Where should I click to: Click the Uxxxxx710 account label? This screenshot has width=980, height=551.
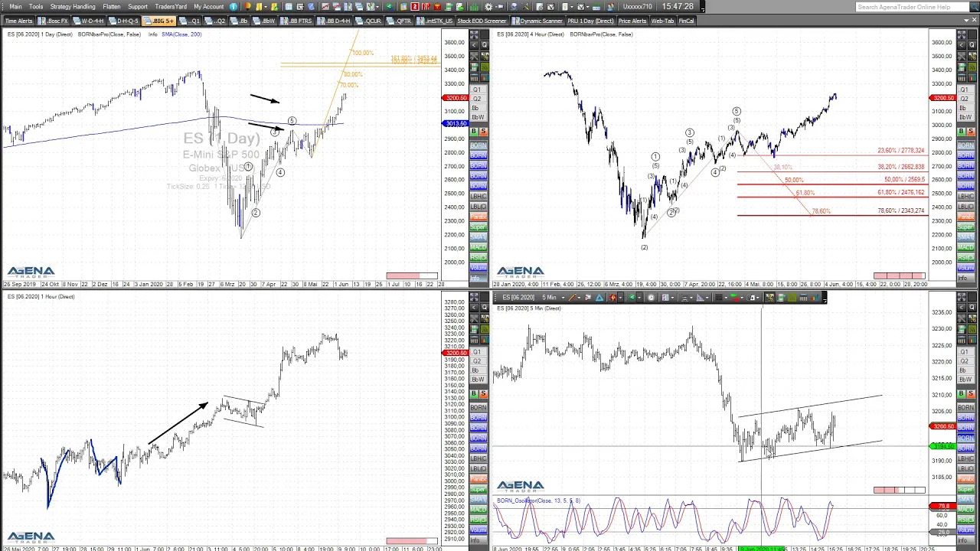pyautogui.click(x=637, y=7)
